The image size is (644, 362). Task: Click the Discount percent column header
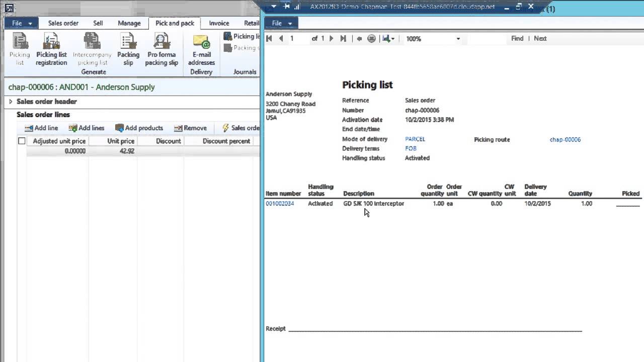coord(218,141)
